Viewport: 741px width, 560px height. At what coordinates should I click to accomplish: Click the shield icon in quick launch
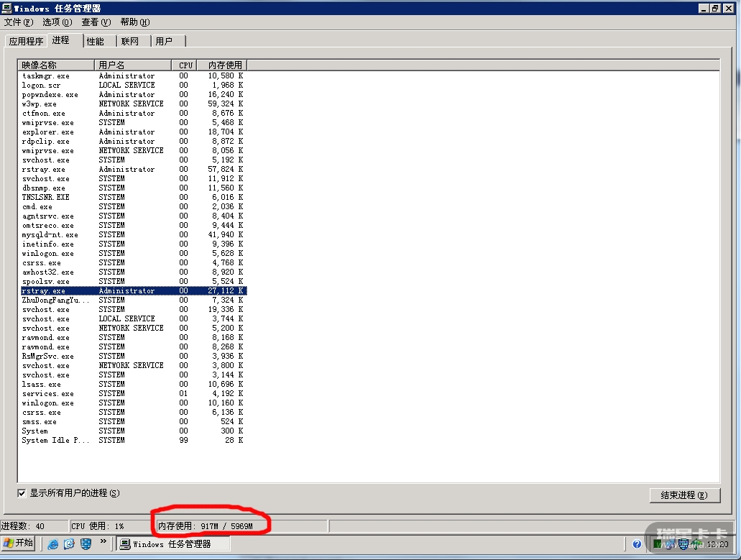click(86, 544)
